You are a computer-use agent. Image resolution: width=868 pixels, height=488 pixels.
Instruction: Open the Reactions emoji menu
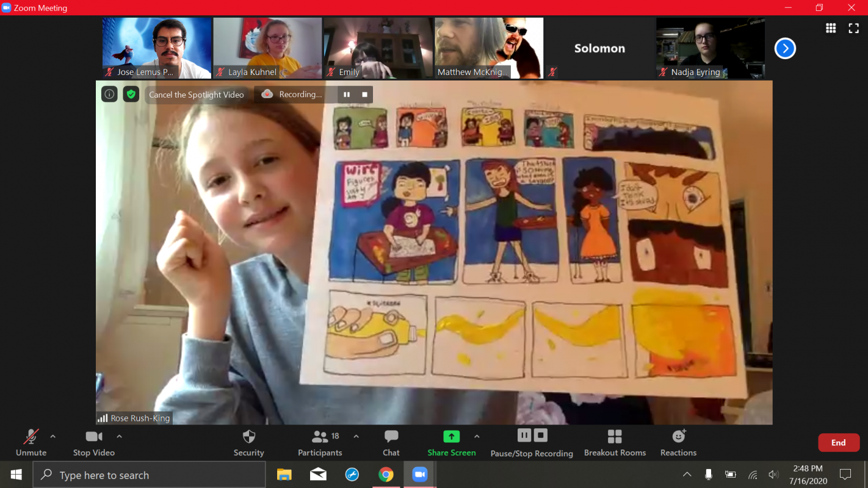point(678,442)
